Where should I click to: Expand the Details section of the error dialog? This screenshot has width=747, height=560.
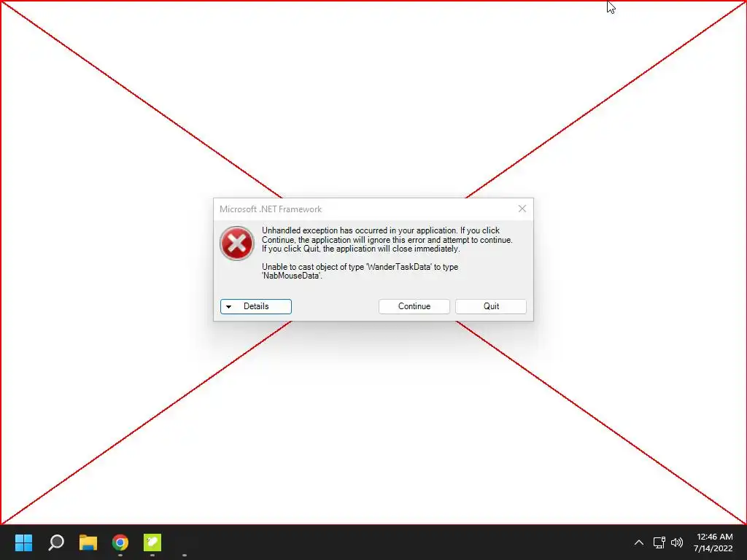coord(256,306)
